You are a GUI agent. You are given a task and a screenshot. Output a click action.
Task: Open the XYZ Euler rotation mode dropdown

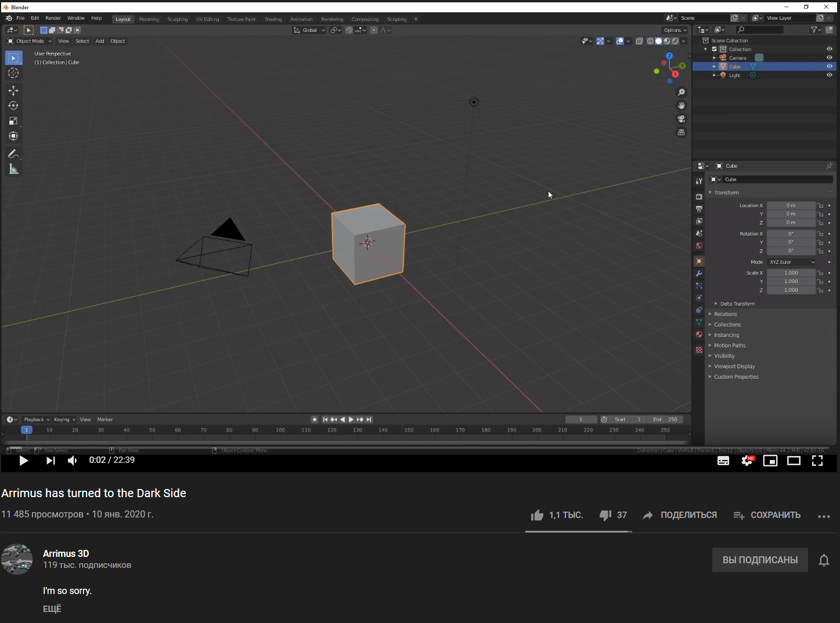792,262
